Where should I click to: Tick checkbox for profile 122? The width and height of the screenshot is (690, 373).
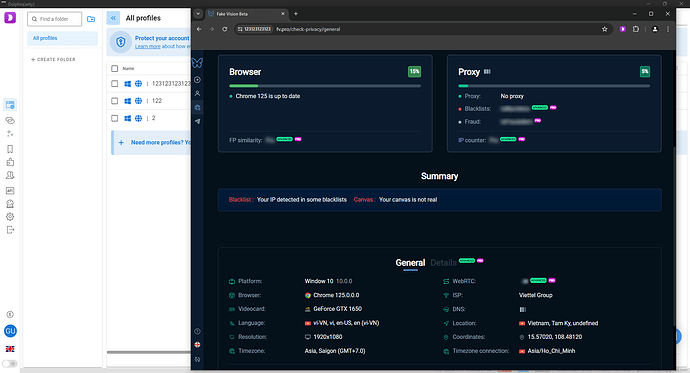[x=115, y=101]
